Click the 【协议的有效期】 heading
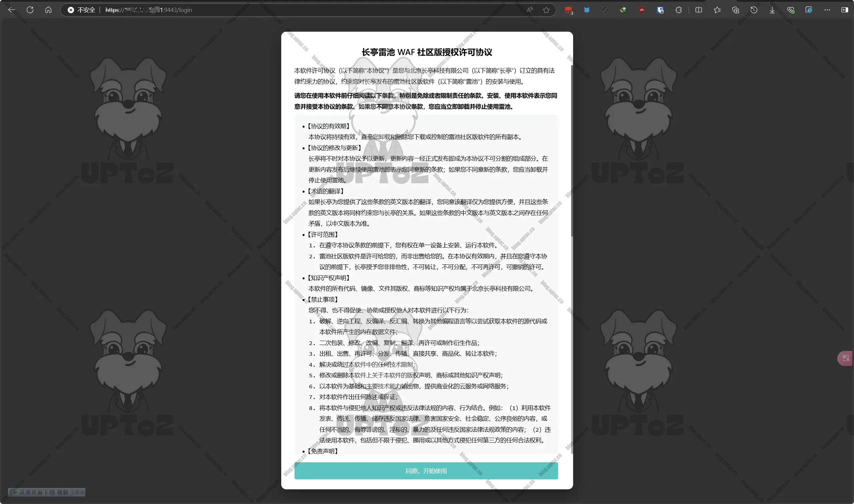 (x=328, y=126)
